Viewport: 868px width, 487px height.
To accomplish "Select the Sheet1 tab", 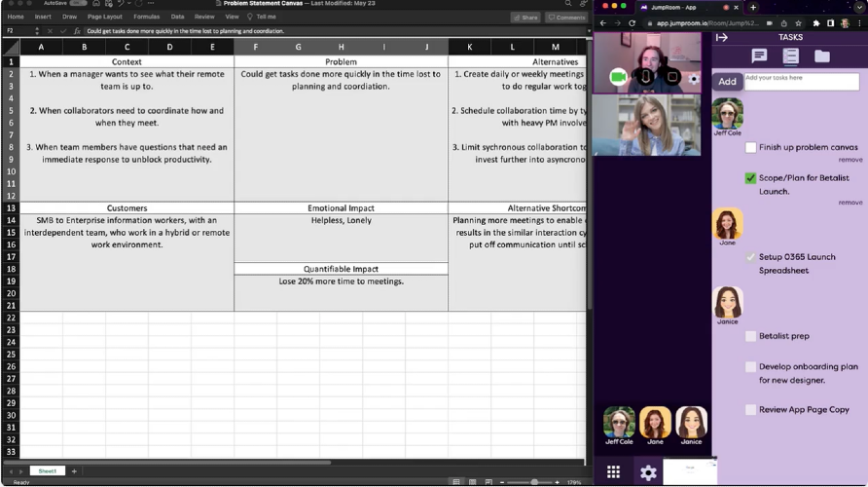I will tap(47, 471).
